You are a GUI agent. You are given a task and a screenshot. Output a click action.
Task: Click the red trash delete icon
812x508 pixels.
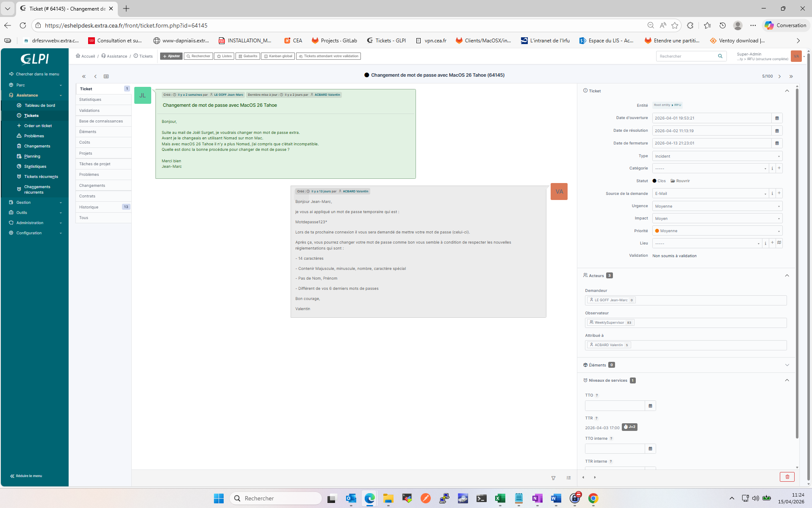[787, 477]
